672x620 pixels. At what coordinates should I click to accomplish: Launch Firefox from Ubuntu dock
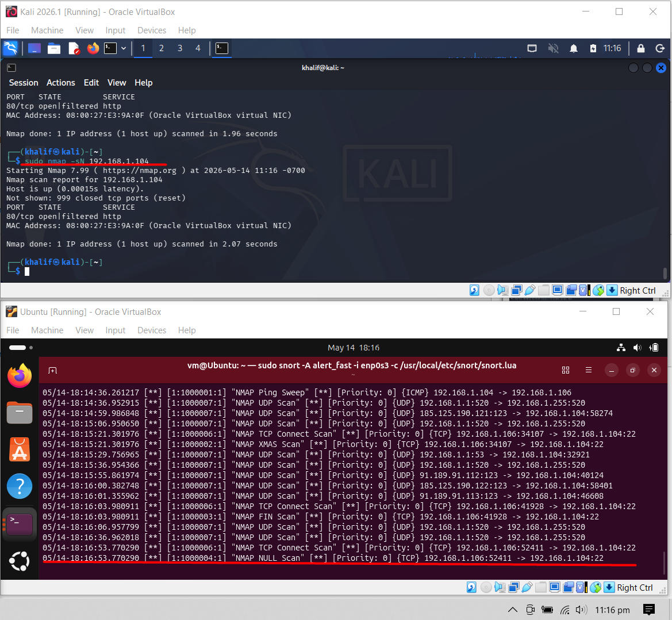click(x=20, y=376)
